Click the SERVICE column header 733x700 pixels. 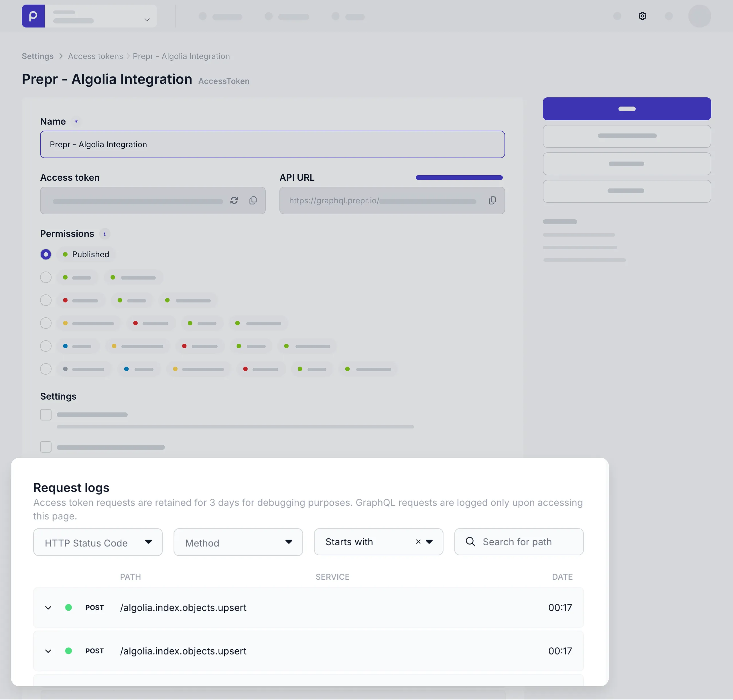click(x=332, y=577)
